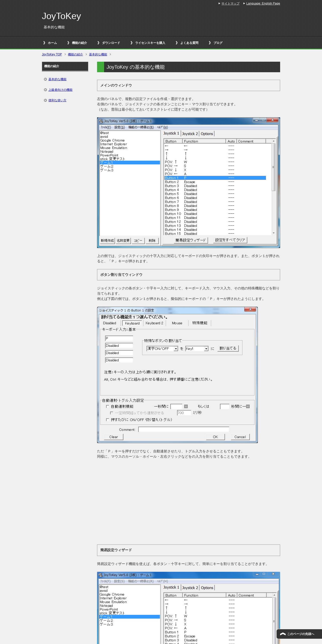Click scroll-down arrow of upper window button list
The width and height of the screenshot is (322, 644).
coord(274,233)
